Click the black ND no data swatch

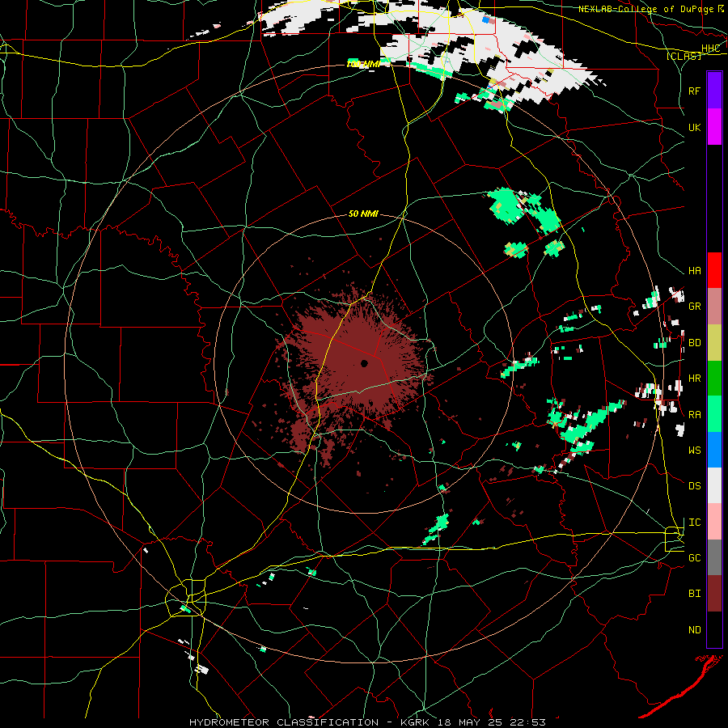(x=714, y=629)
